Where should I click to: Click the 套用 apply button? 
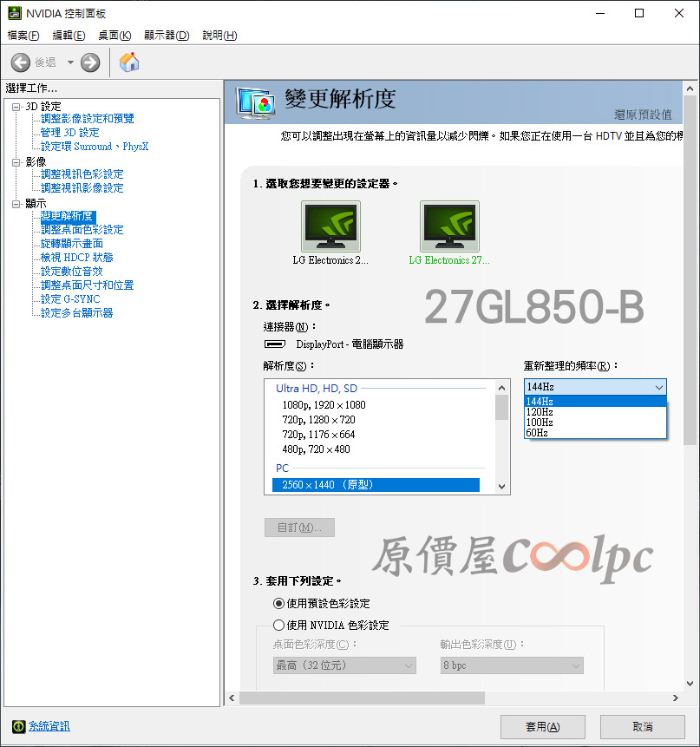[542, 726]
